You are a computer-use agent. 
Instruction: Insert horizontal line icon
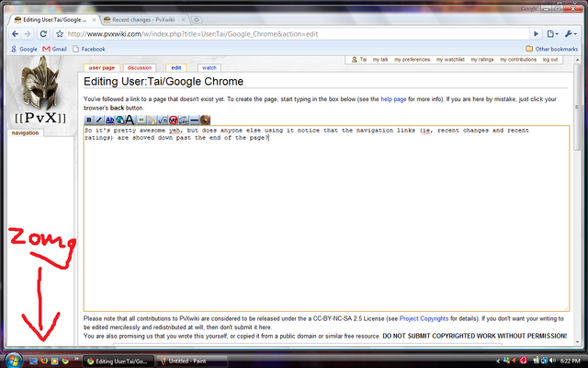tap(194, 120)
